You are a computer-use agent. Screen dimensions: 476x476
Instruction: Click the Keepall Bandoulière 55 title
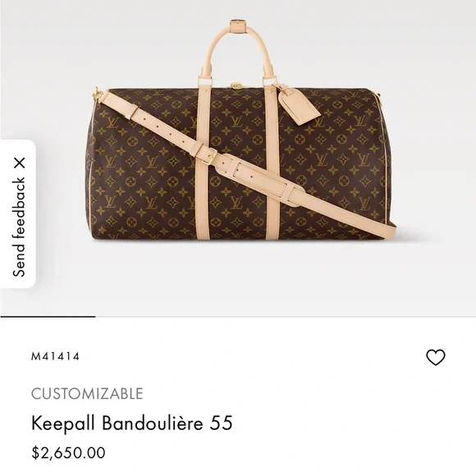132,423
